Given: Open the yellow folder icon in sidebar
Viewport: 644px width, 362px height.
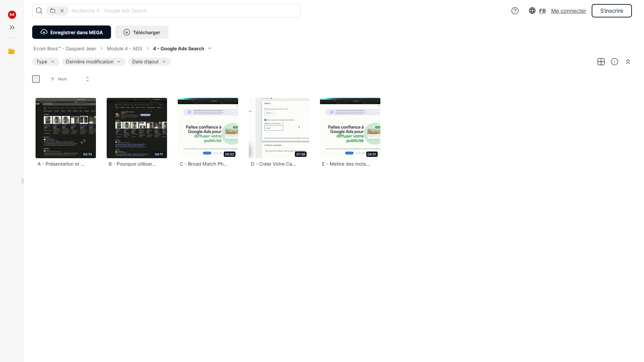Looking at the screenshot, I should [x=11, y=51].
